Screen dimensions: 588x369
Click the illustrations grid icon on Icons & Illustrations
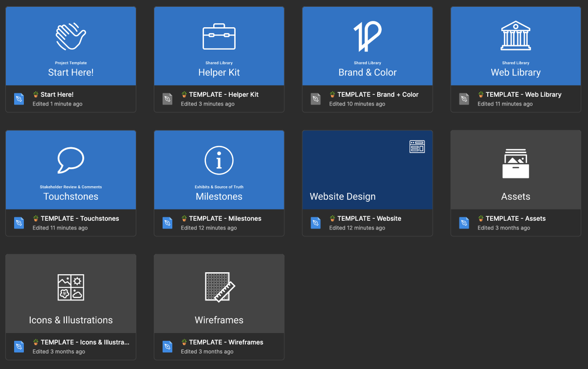[71, 287]
